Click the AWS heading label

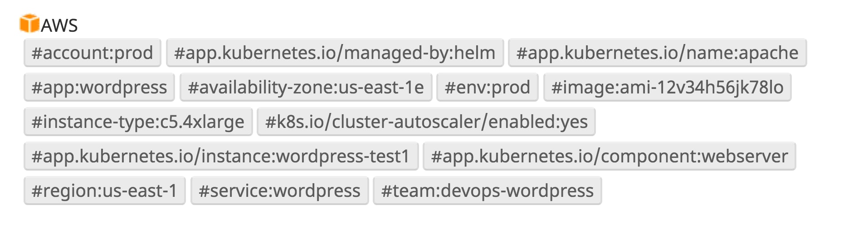[59, 25]
